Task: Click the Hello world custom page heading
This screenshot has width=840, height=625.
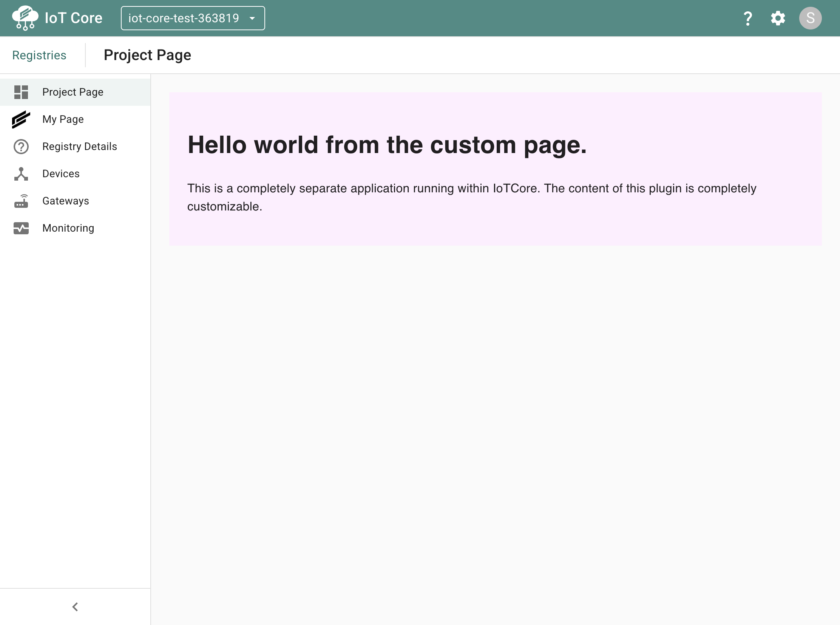Action: (387, 145)
